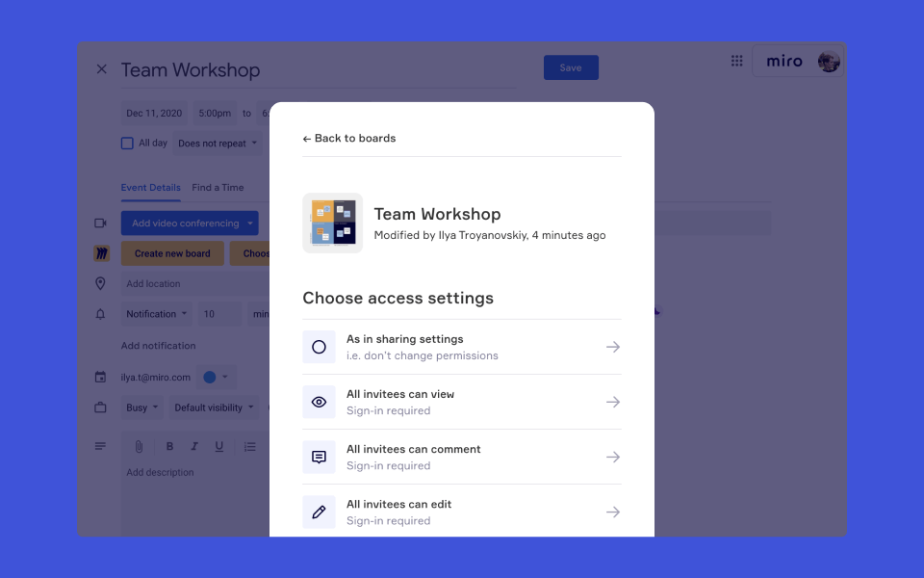Open the user profile avatar

[829, 62]
